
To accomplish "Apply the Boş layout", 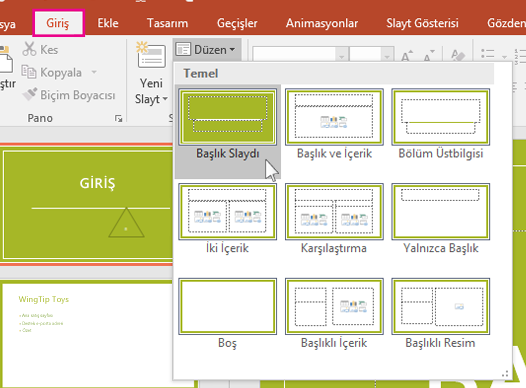I will pyautogui.click(x=227, y=314).
